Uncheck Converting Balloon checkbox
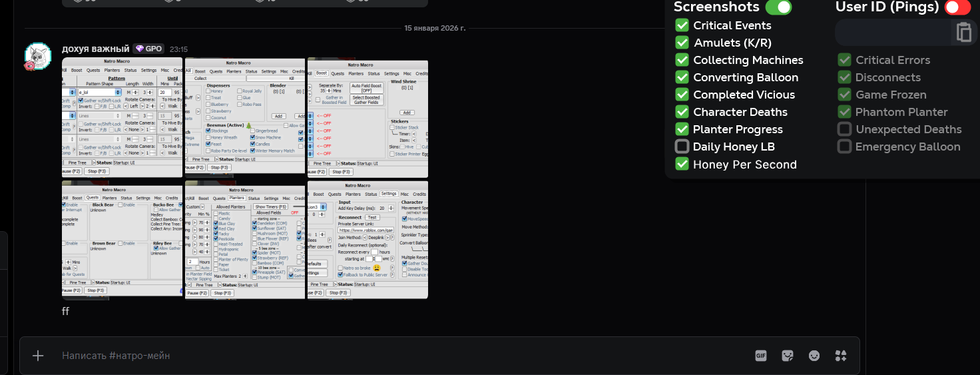 [x=682, y=77]
